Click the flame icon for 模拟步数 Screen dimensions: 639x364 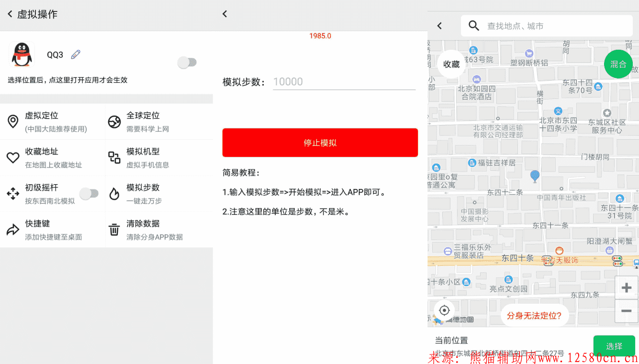114,194
